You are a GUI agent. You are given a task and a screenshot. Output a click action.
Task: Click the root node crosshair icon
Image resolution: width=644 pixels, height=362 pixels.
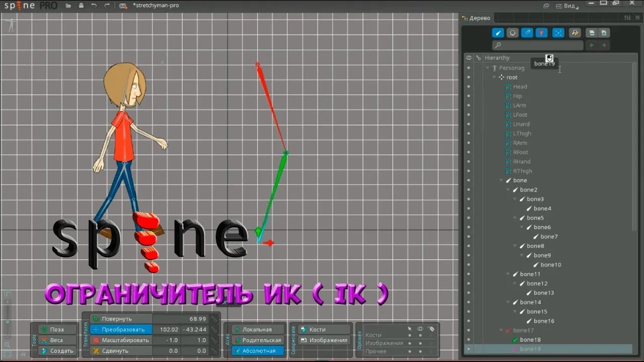[501, 77]
